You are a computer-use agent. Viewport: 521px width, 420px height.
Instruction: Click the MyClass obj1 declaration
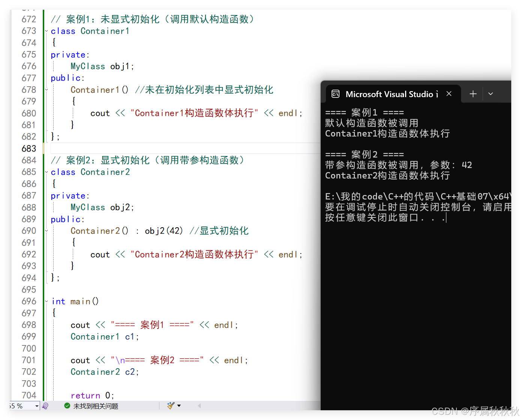pyautogui.click(x=102, y=66)
